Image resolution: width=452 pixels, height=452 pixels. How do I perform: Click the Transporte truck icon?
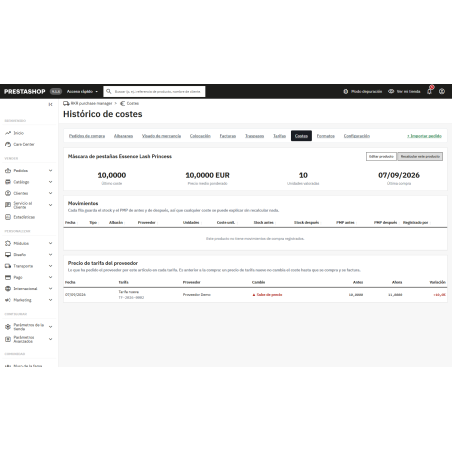point(8,266)
